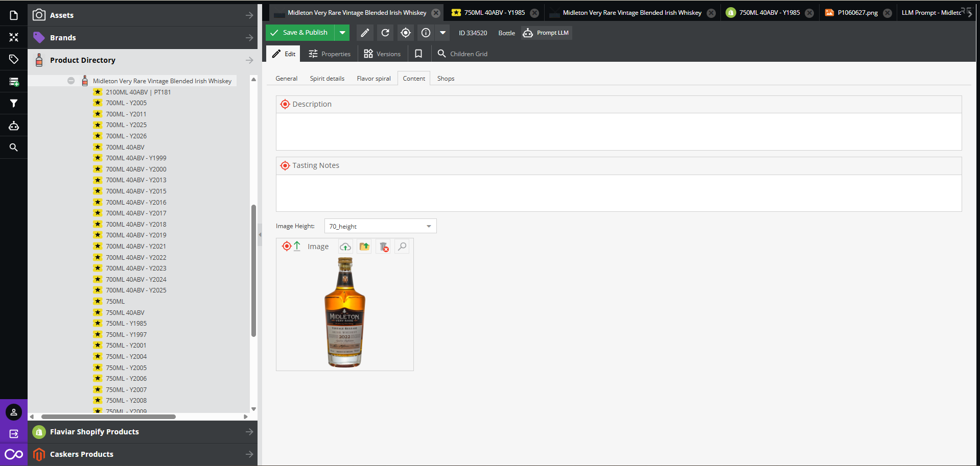Expand the Brands panel arrow
The image size is (980, 466).
click(x=249, y=38)
